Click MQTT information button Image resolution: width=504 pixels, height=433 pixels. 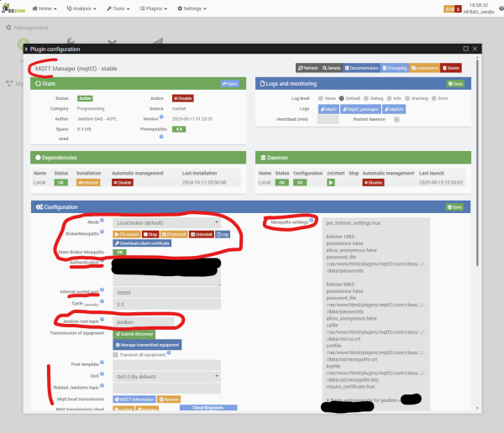pyautogui.click(x=134, y=399)
